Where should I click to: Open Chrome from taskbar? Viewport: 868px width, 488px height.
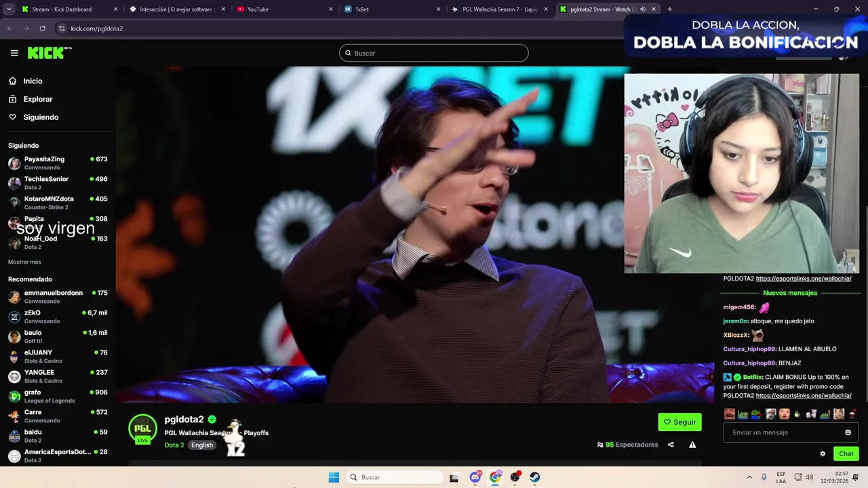coord(495,477)
